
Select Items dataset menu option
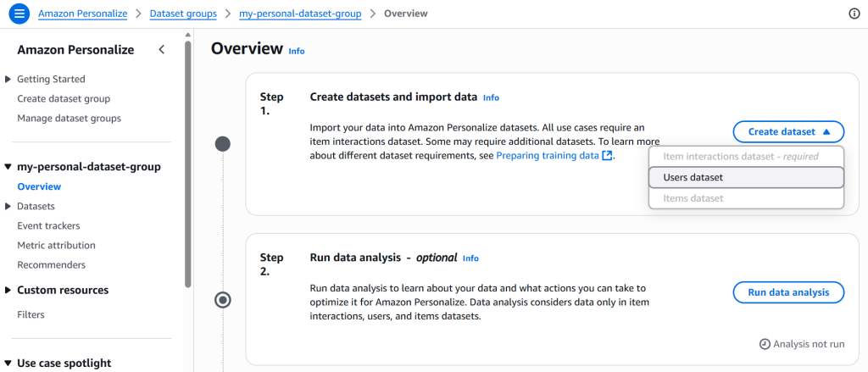click(x=746, y=198)
